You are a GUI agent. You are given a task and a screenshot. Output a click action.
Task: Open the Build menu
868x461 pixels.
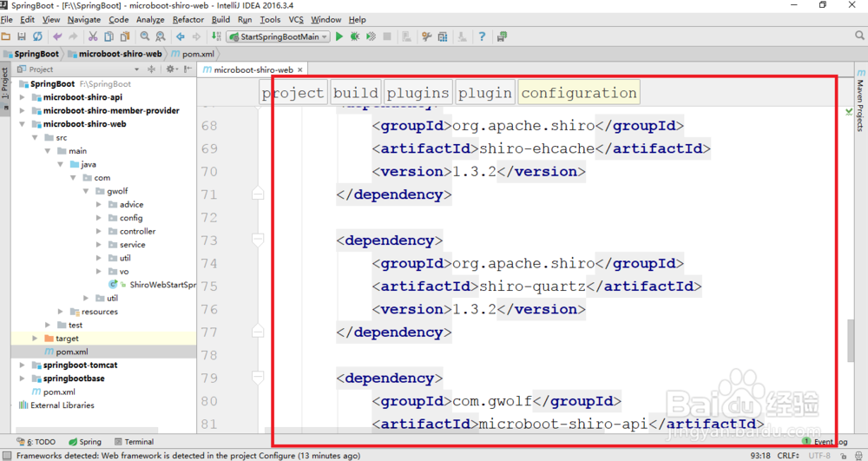[220, 19]
